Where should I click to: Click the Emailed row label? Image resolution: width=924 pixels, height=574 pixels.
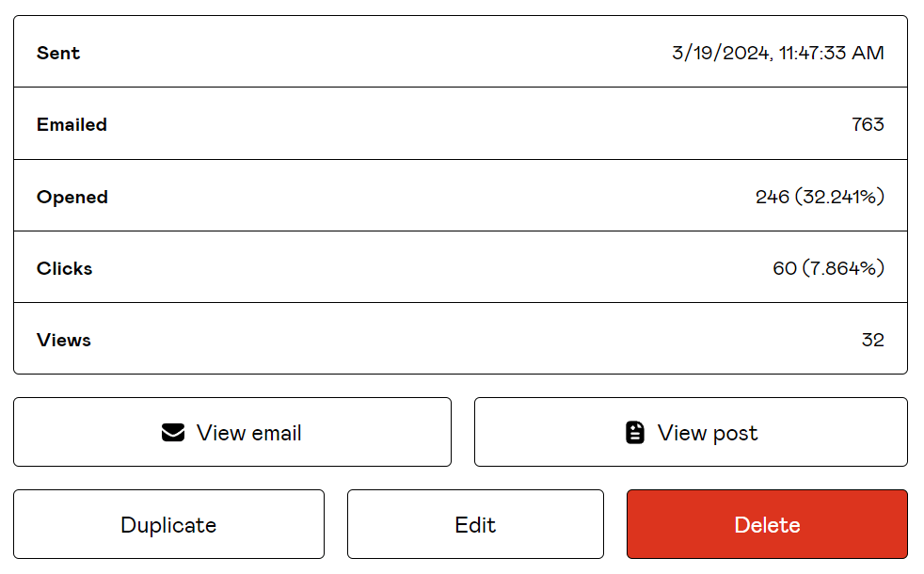pos(72,124)
